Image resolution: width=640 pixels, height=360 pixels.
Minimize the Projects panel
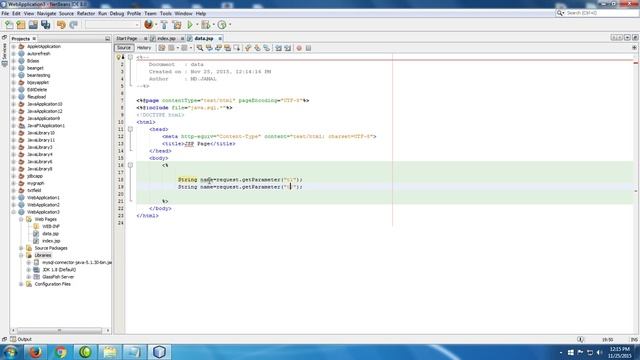[107, 39]
